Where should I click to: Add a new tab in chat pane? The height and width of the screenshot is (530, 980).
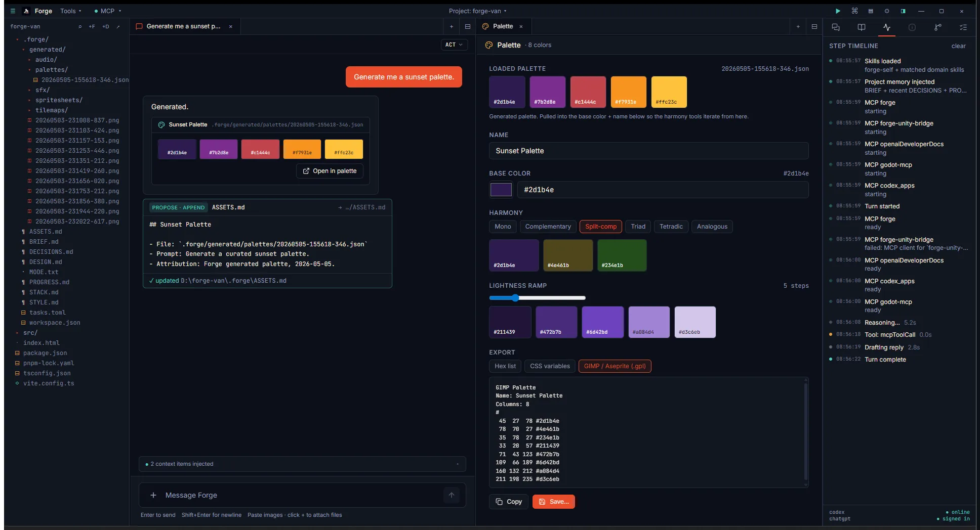(452, 26)
